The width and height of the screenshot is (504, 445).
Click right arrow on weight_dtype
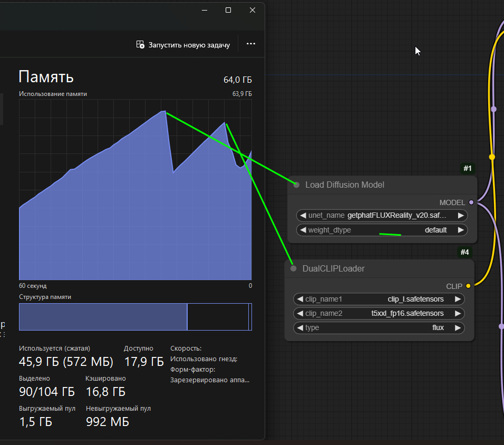tap(461, 230)
